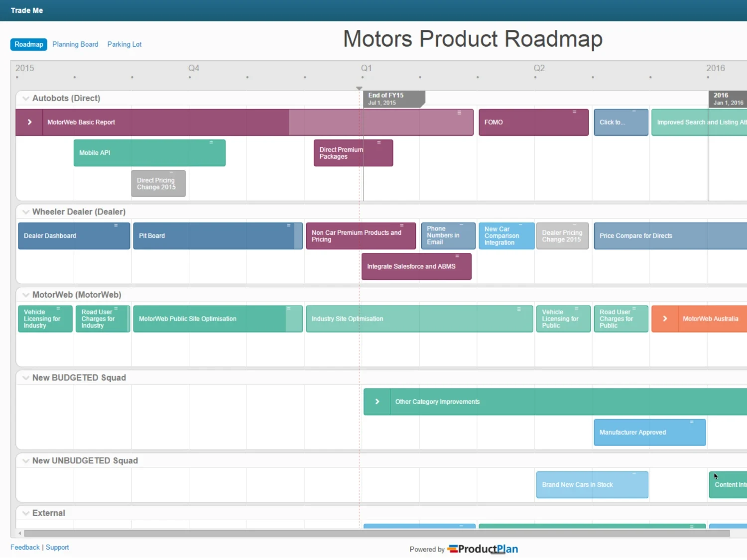Click the MotorWeb Public Site Optimisation handle icon

click(x=288, y=309)
